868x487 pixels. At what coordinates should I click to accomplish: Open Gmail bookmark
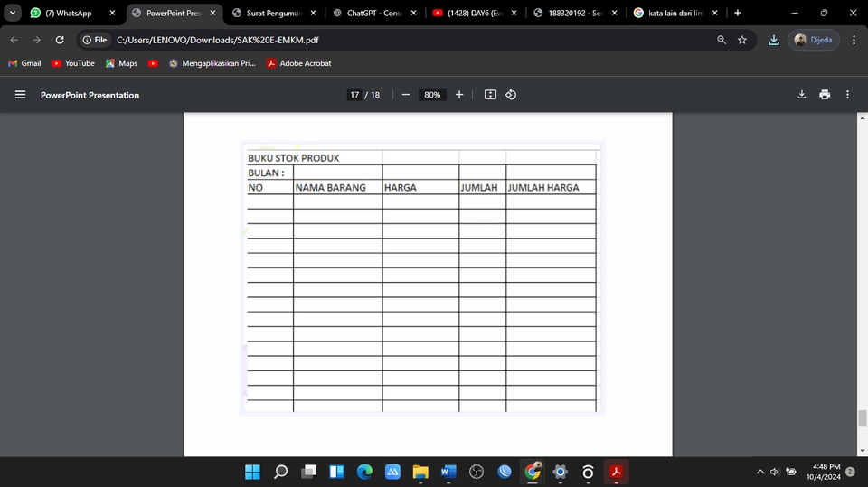(24, 63)
